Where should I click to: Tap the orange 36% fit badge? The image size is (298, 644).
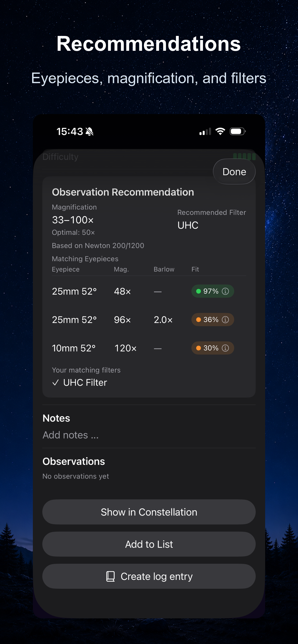coord(213,320)
